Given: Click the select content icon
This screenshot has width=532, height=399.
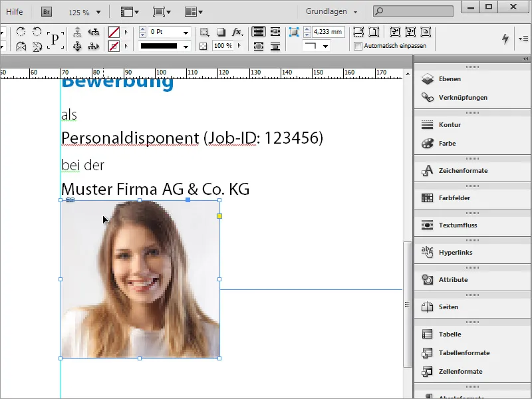Looking at the screenshot, I should point(77,46).
